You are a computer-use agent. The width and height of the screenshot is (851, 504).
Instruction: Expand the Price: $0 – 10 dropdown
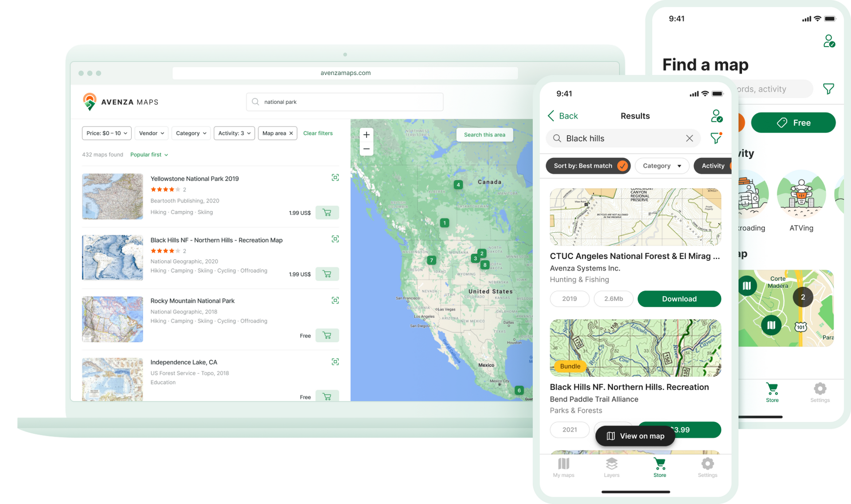pos(107,133)
